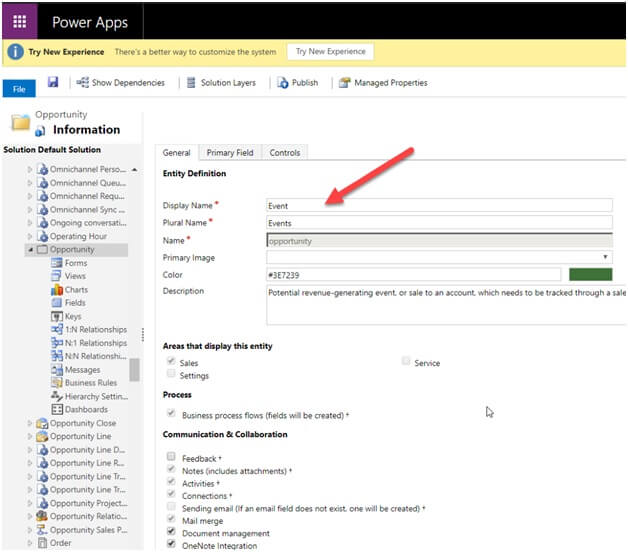The height and width of the screenshot is (552, 628).
Task: Click the Try New Experience button
Action: pos(329,51)
